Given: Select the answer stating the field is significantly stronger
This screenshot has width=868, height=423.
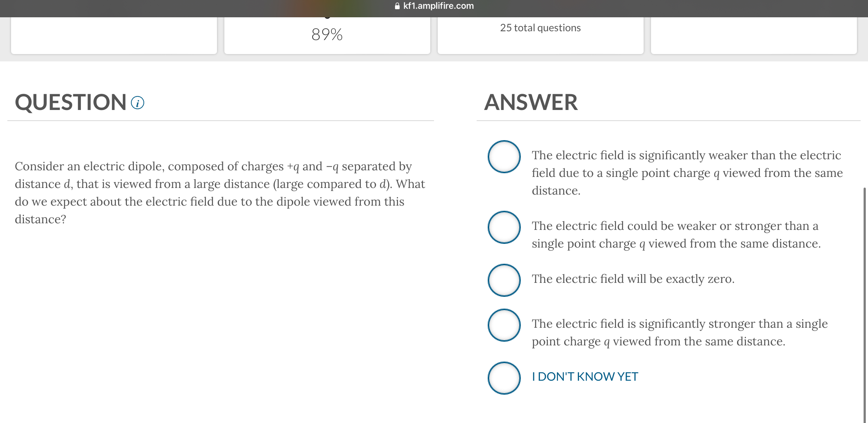Looking at the screenshot, I should click(x=504, y=325).
